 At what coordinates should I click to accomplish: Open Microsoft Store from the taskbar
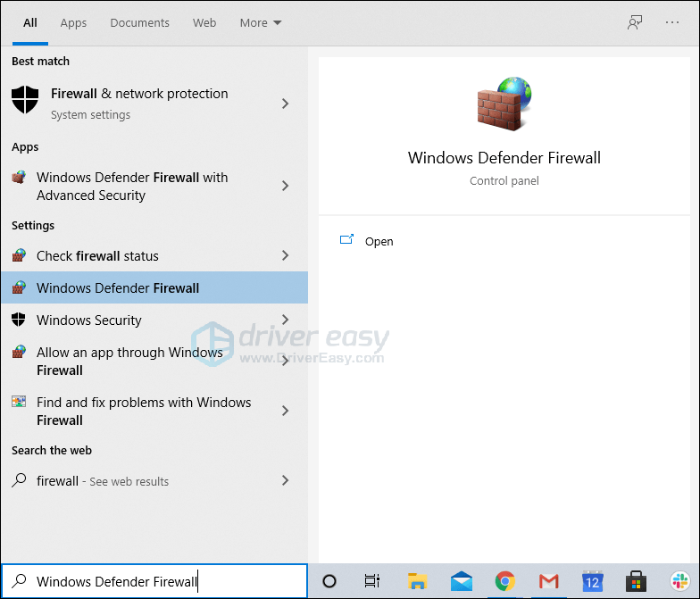click(636, 581)
